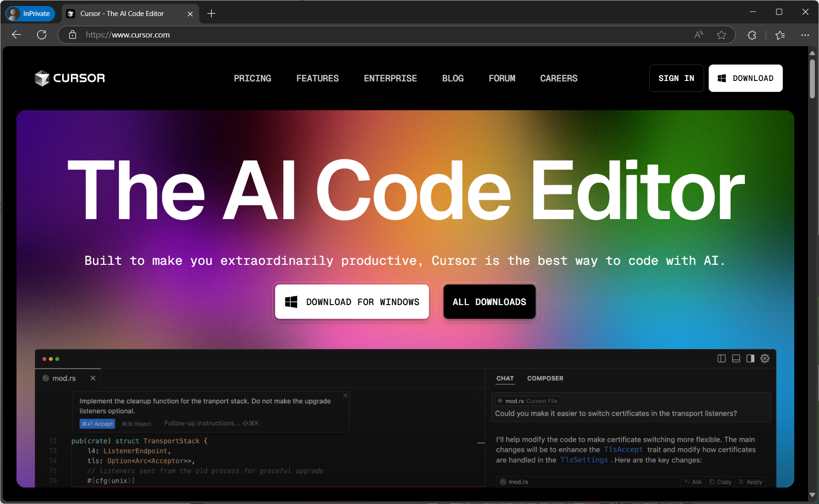Click the InPrivate profile badge
Image resolution: width=819 pixels, height=504 pixels.
(x=30, y=14)
